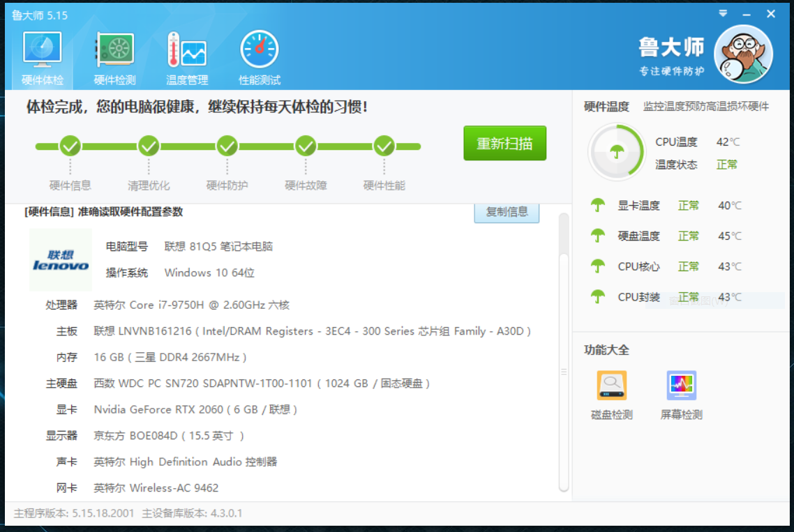Select the 显示器 BOE084D row
794x532 pixels.
coord(145,436)
